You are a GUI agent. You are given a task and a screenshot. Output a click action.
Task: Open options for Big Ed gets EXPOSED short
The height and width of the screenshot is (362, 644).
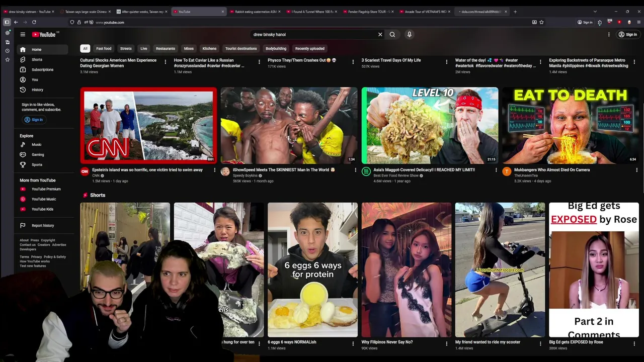pos(634,343)
